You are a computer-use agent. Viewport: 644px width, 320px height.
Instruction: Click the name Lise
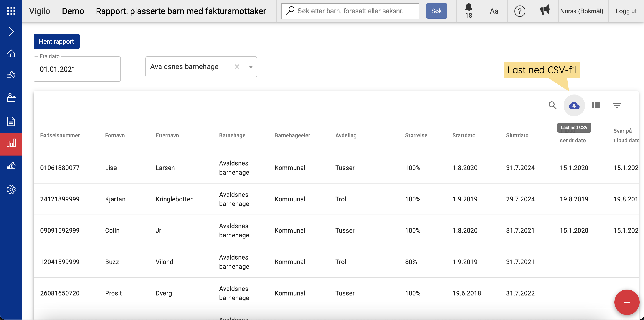[x=111, y=168]
